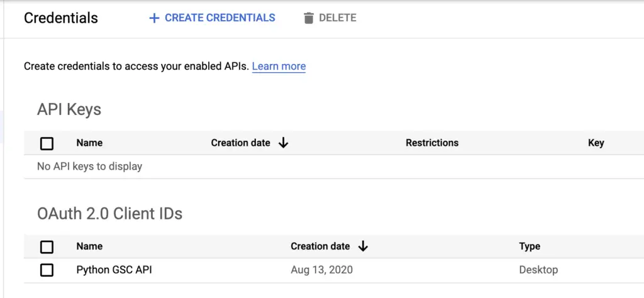Click the Restrictions column header
Image resolution: width=644 pixels, height=298 pixels.
(x=432, y=143)
